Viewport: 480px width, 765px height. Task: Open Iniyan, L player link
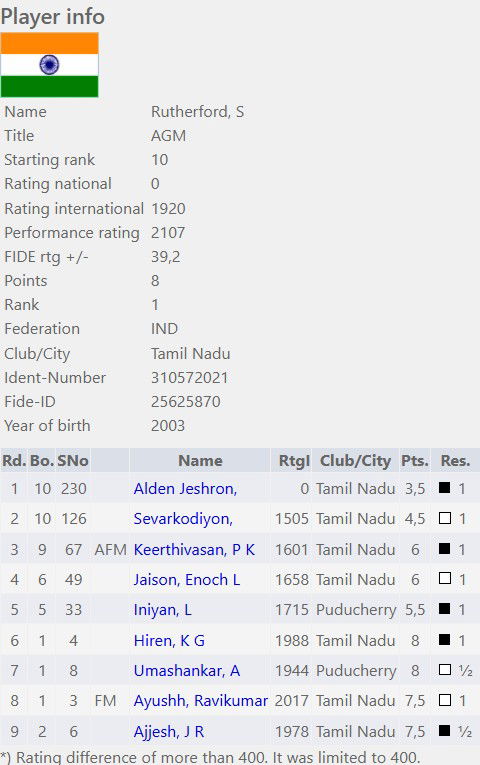point(162,610)
